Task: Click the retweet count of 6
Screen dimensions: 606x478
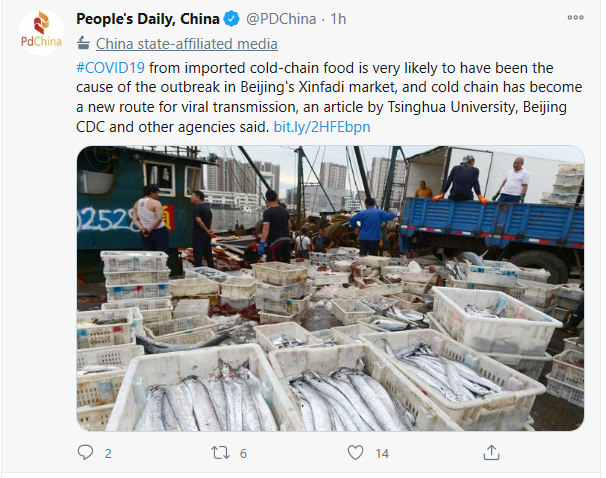Action: click(x=243, y=453)
